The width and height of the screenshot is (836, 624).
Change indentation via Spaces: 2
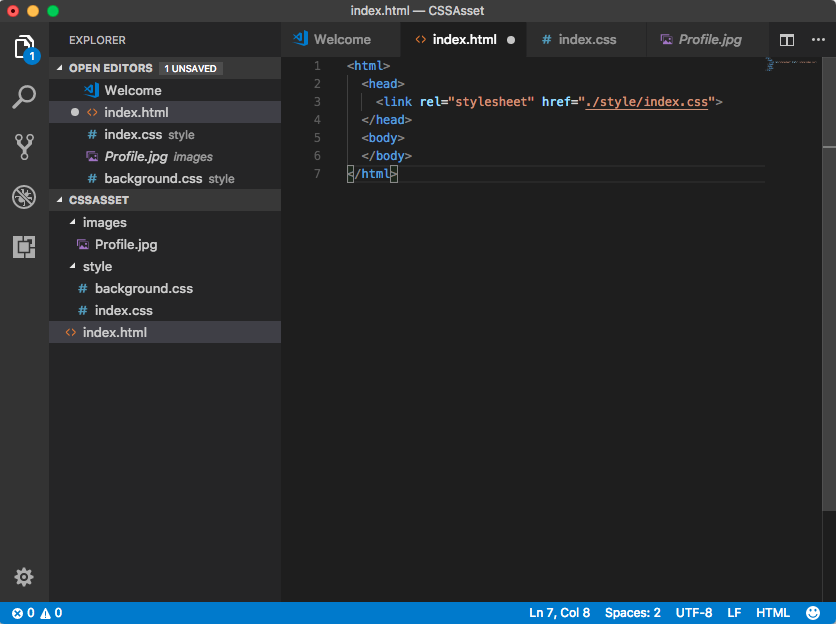632,613
